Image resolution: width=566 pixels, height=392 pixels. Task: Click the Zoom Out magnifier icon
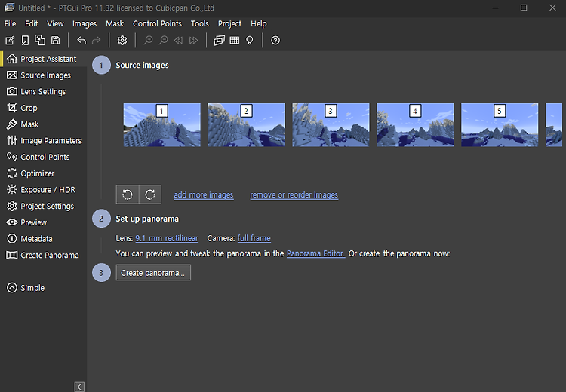(164, 41)
